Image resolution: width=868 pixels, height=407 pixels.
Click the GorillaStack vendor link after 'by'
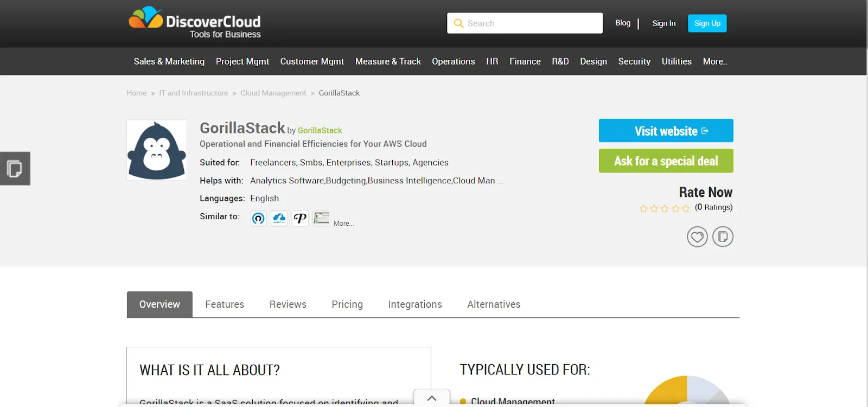320,130
